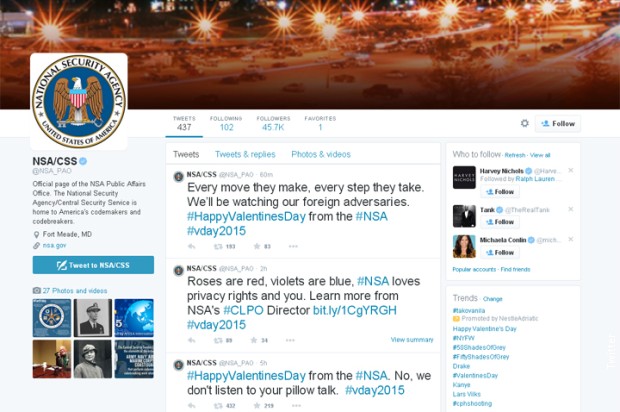The image size is (620, 412).
Task: Follow Harvey Nichols from suggestions
Action: pos(499,191)
